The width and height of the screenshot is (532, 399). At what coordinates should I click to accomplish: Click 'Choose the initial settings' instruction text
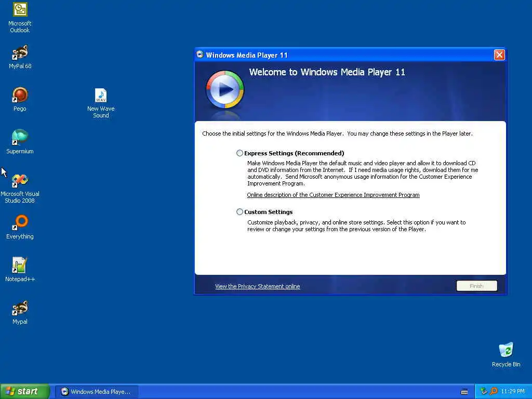click(337, 134)
